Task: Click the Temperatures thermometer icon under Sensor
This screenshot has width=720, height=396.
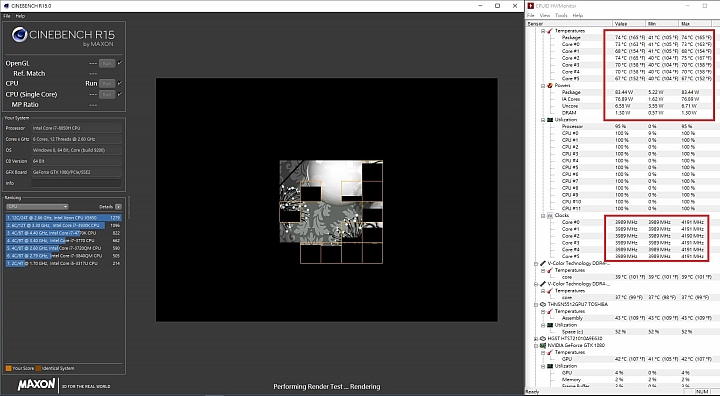Action: click(550, 31)
